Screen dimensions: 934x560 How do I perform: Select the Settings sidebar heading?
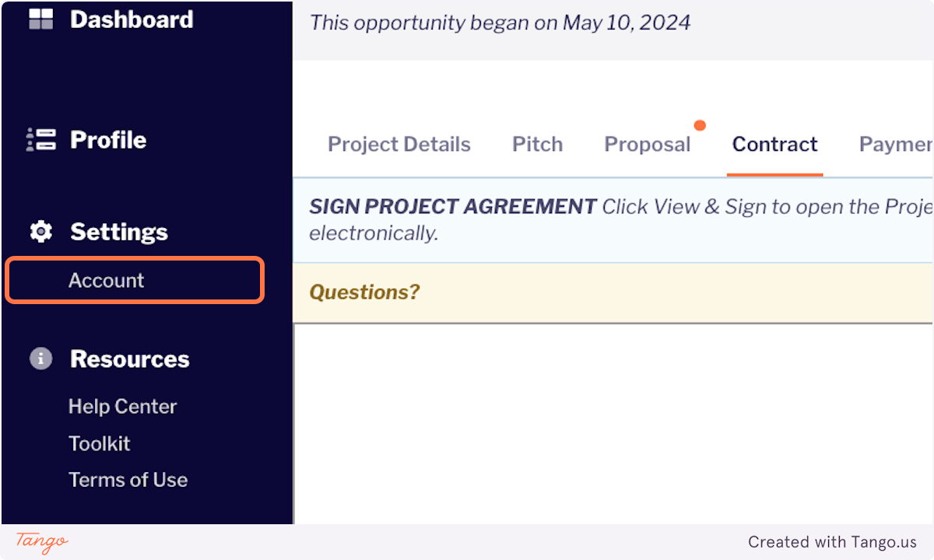(119, 232)
